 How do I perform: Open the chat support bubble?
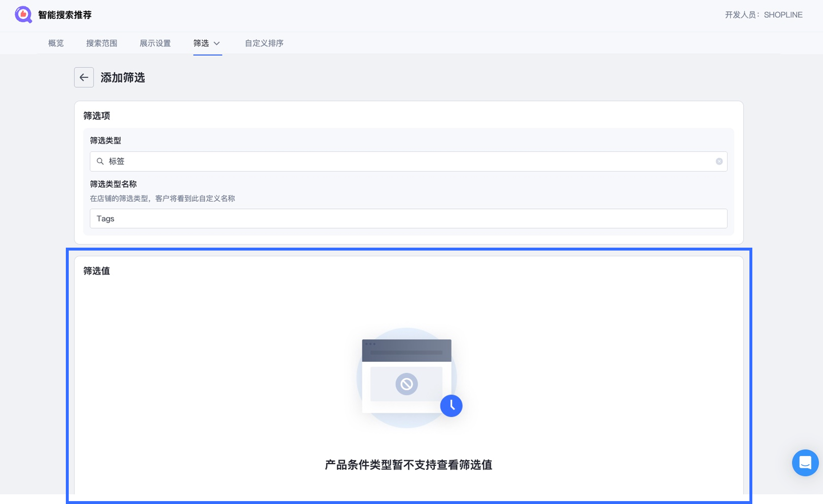click(805, 463)
